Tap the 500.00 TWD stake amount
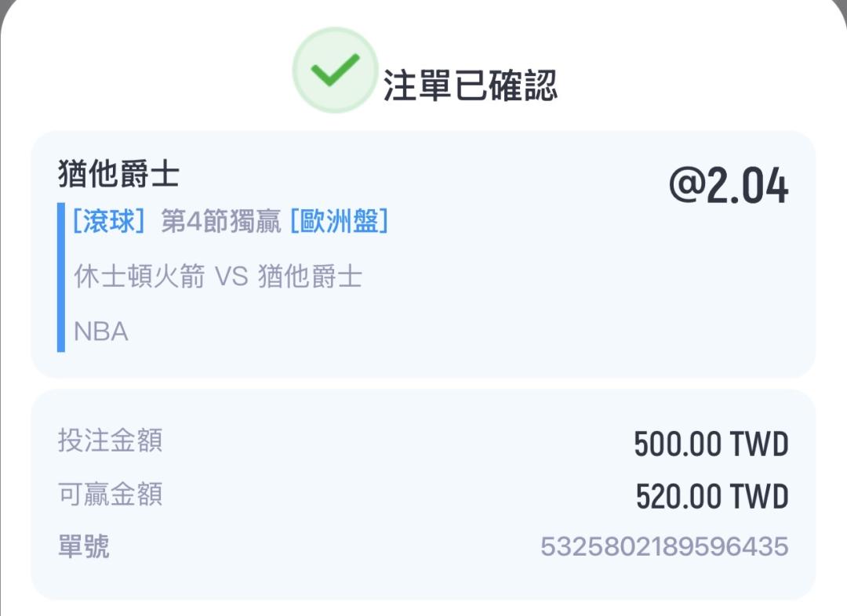 click(x=711, y=444)
